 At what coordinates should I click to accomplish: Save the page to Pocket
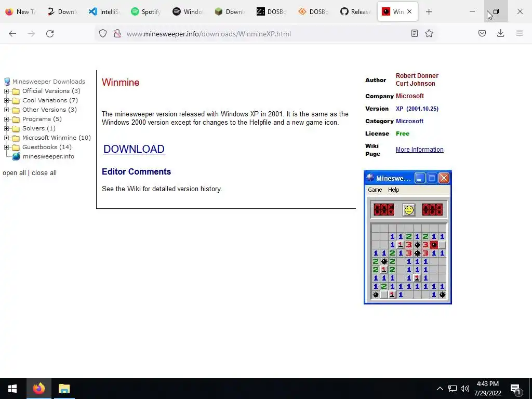(482, 33)
